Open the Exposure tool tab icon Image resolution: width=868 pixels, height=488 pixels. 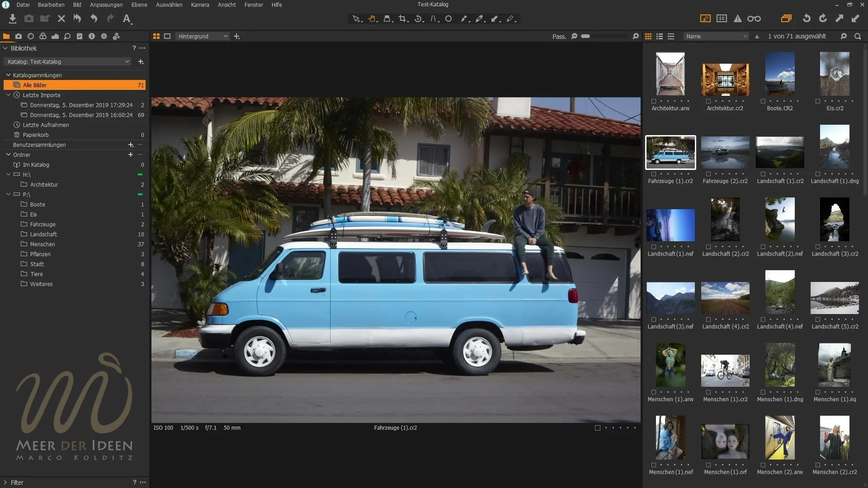tap(55, 36)
